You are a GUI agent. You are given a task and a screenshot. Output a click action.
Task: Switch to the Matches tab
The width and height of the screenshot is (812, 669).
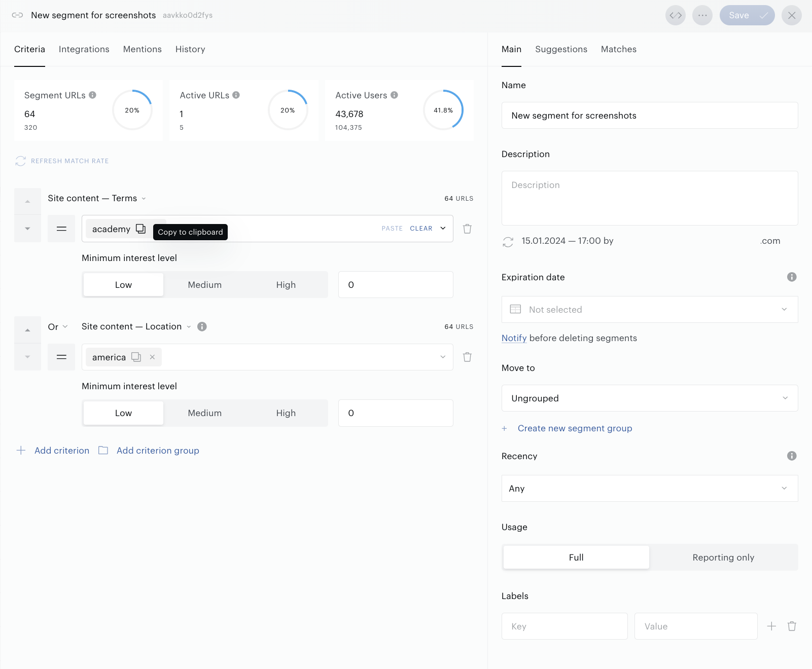pyautogui.click(x=619, y=49)
